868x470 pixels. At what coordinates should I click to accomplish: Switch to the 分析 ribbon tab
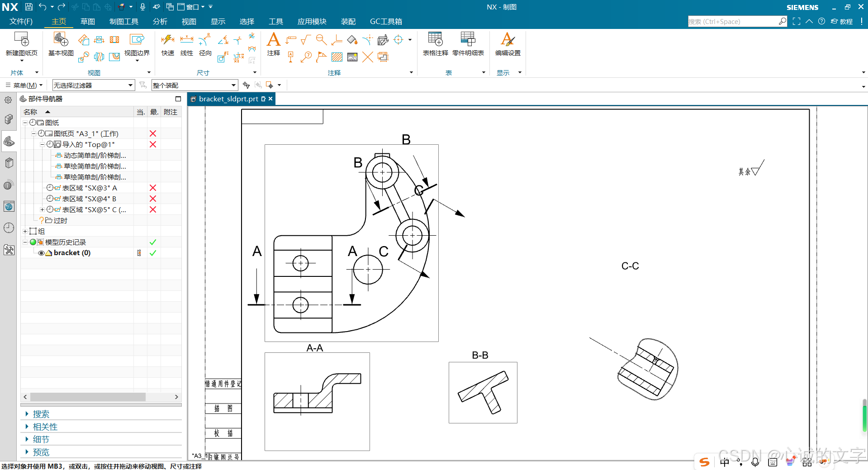click(x=160, y=21)
